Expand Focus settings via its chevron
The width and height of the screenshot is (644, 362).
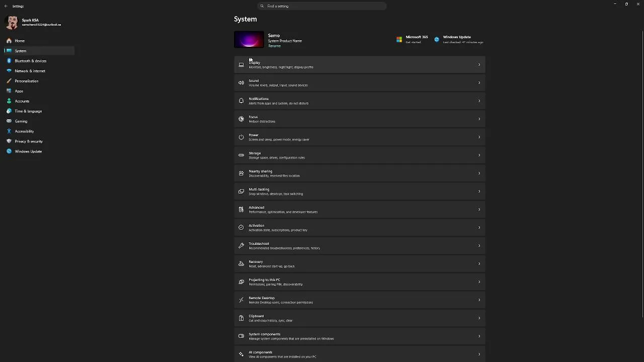coord(479,119)
